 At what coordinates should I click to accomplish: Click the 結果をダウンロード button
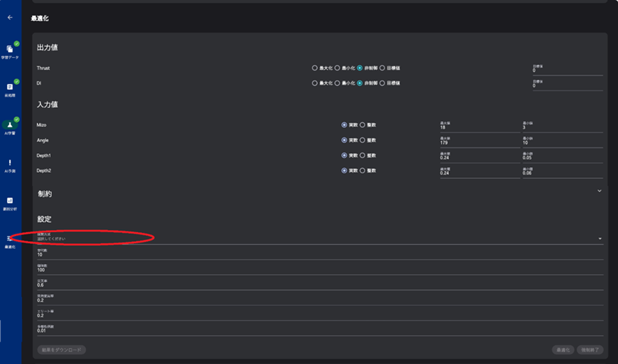(x=62, y=350)
